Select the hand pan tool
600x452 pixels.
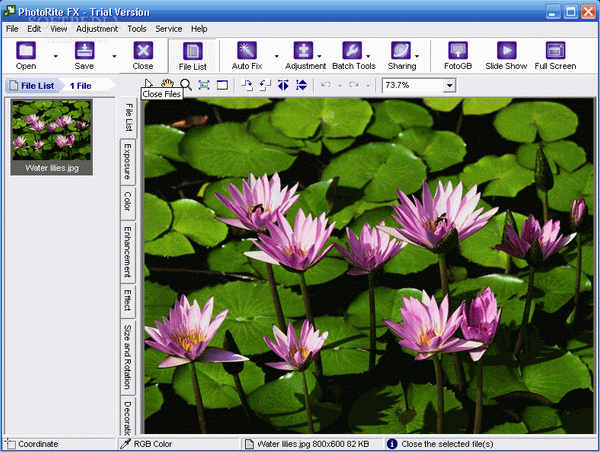[x=167, y=84]
